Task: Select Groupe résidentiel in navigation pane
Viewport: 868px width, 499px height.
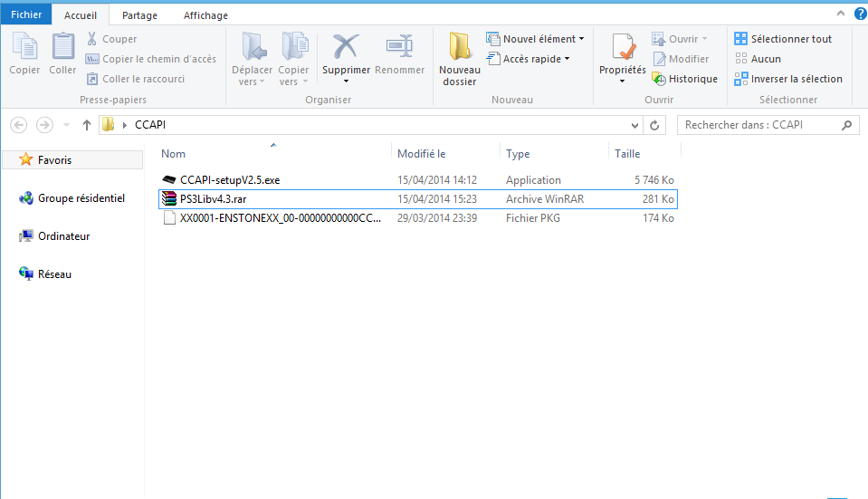Action: pos(72,198)
